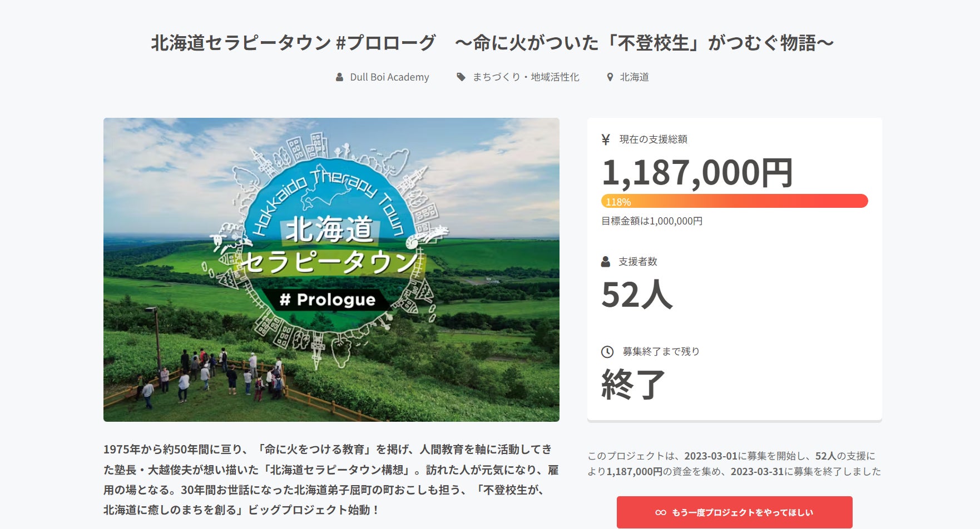This screenshot has height=529, width=980.
Task: Click the 52人 supporter count
Action: point(637,295)
